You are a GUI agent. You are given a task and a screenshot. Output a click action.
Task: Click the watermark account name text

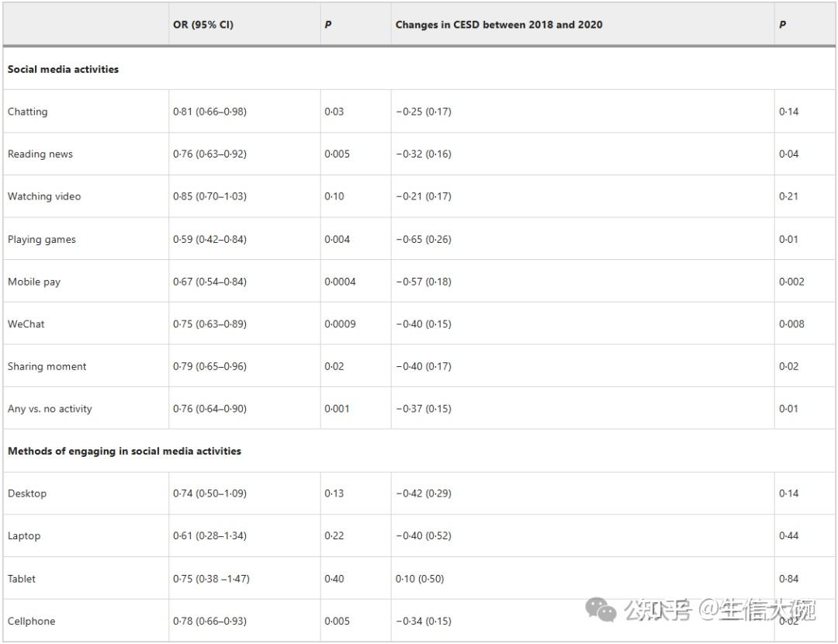(720, 610)
